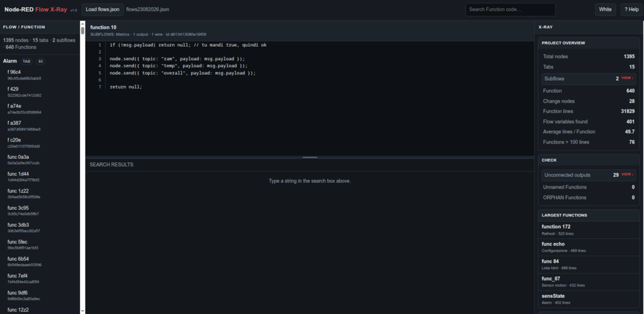Viewport: 644px width, 314px height.
Task: Click the PROJECT OVERVIEW section header
Action: click(x=588, y=43)
